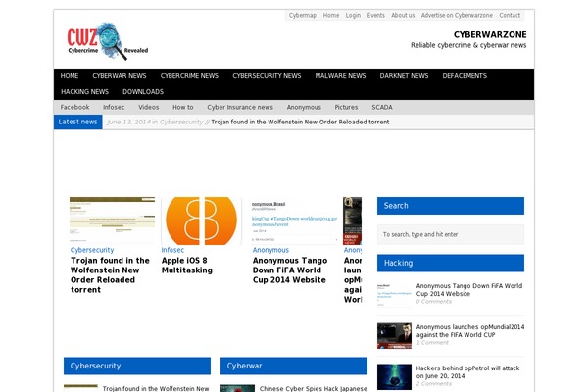Open Anonymous launches opMundial2014 sidebar article
588x392 pixels.
pos(470,331)
